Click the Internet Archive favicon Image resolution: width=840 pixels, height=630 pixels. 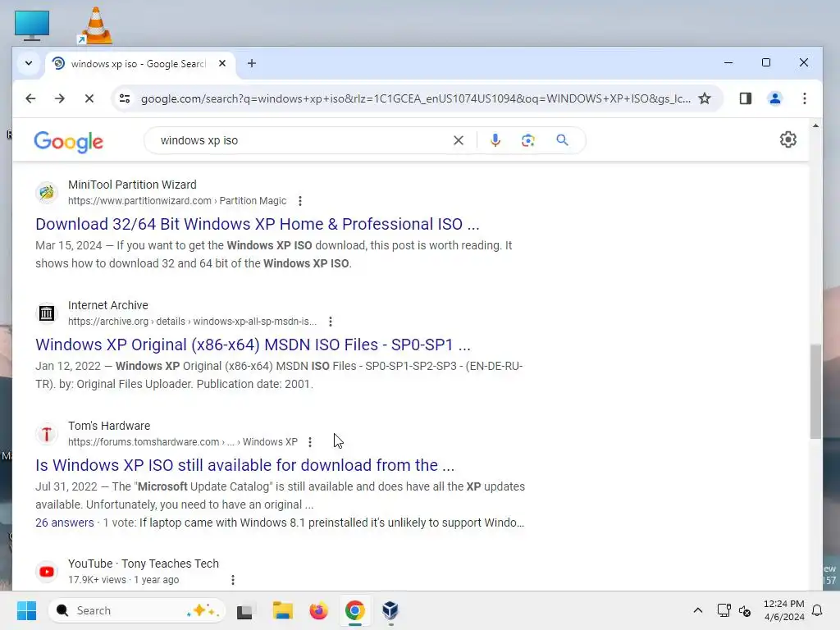[x=47, y=313]
